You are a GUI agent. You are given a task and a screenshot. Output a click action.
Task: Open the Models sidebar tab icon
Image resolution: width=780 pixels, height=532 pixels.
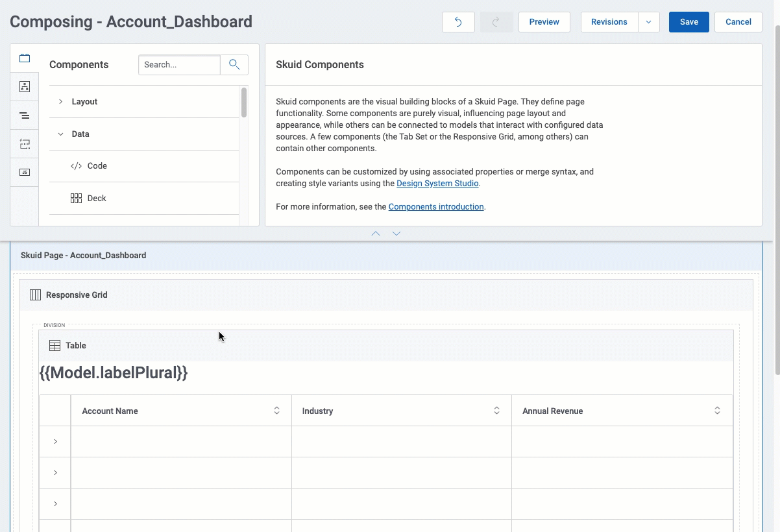pos(25,87)
